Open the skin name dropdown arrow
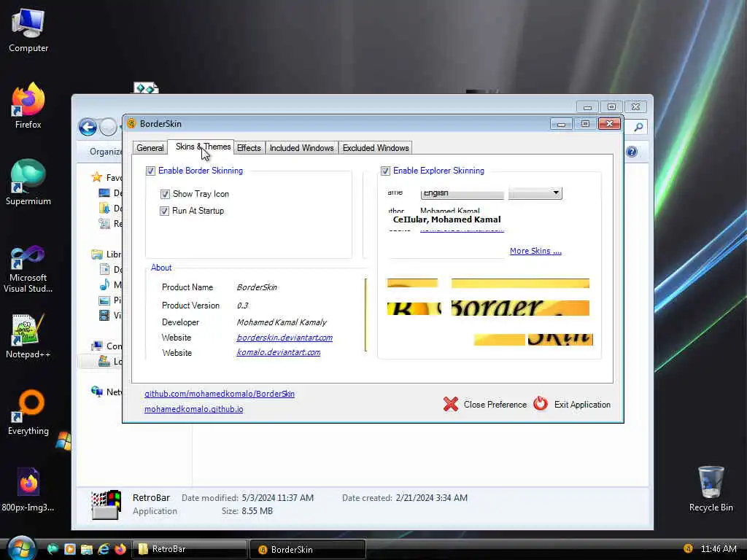The height and width of the screenshot is (560, 747). pyautogui.click(x=555, y=192)
